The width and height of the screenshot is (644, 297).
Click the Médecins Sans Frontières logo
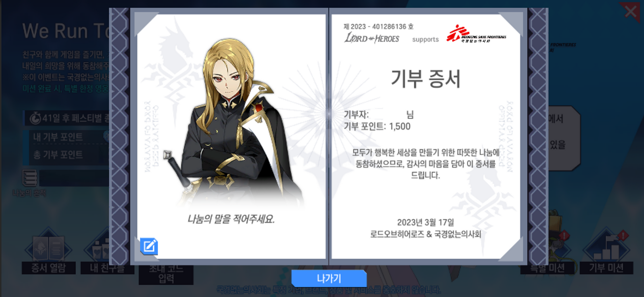476,33
